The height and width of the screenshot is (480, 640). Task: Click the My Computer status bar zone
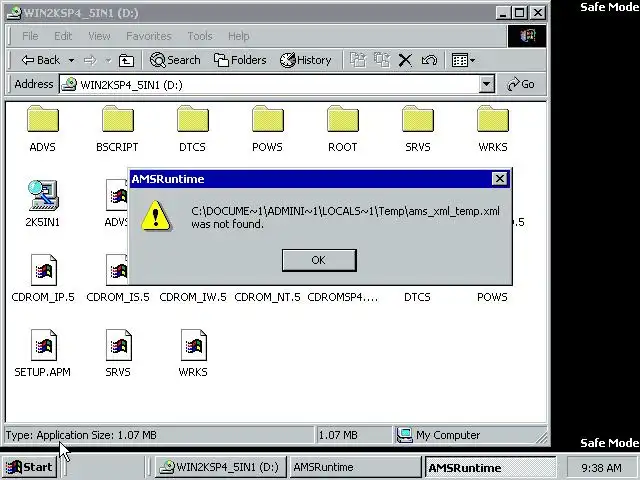point(469,435)
